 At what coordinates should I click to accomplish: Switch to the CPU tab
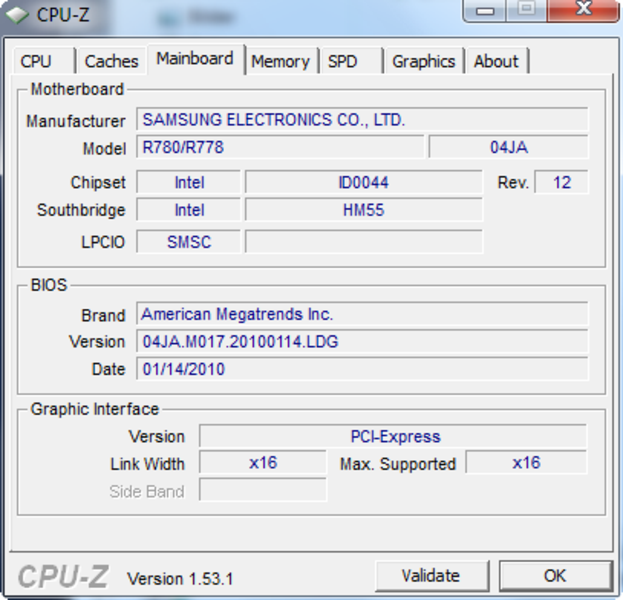pyautogui.click(x=44, y=61)
